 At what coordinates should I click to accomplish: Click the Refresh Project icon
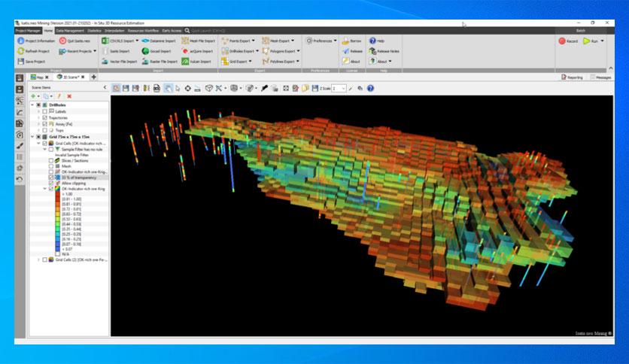21,51
